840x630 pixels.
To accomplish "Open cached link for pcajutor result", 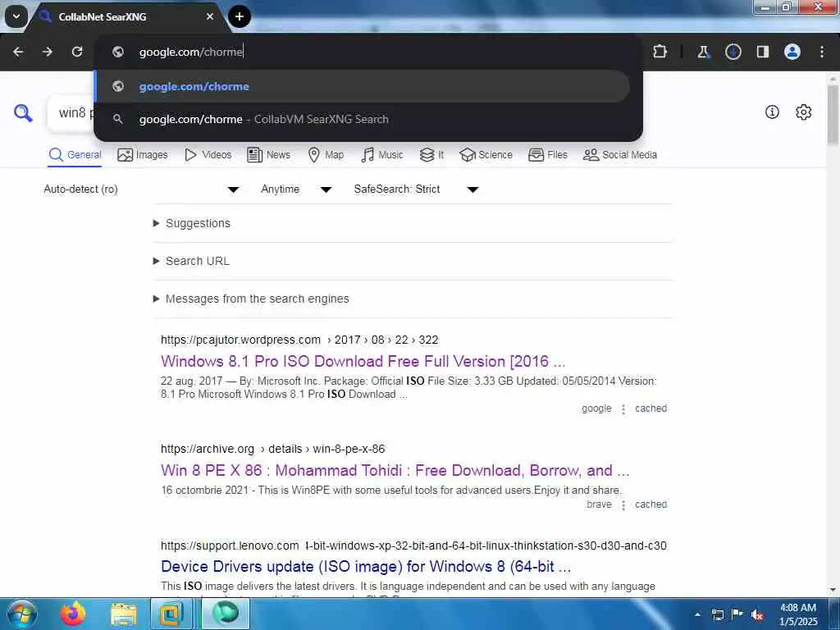I will 651,409.
